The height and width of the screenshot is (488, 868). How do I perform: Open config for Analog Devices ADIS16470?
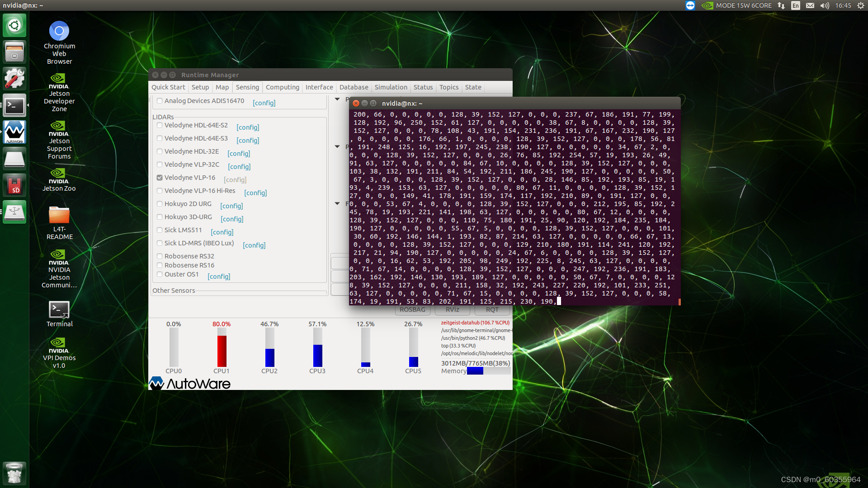264,103
